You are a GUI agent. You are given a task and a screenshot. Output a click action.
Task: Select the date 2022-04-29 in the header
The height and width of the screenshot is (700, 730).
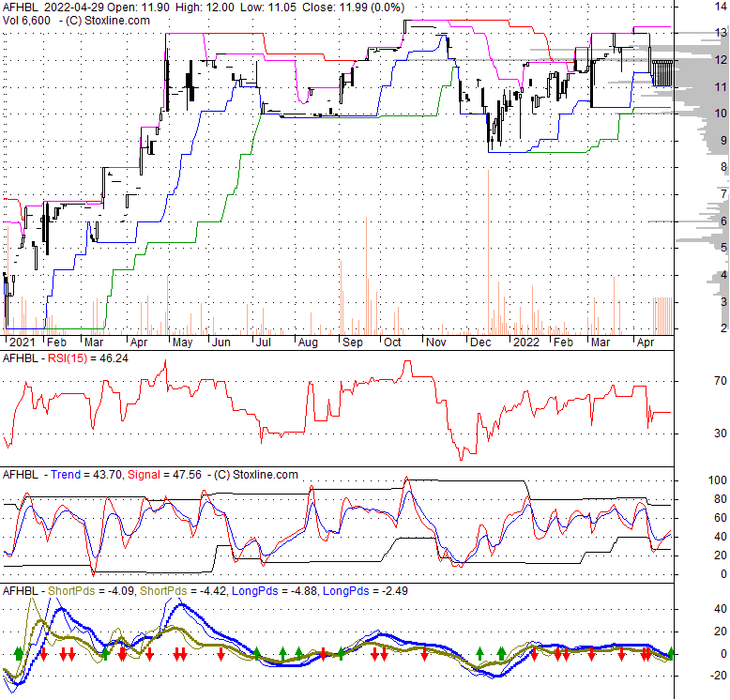point(74,8)
